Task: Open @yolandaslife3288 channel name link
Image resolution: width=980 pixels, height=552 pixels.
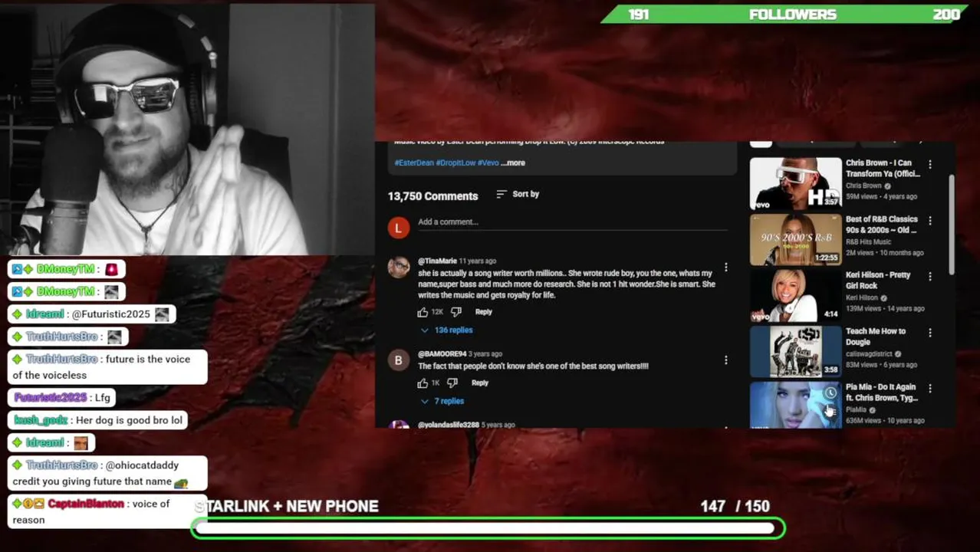Action: coord(449,425)
